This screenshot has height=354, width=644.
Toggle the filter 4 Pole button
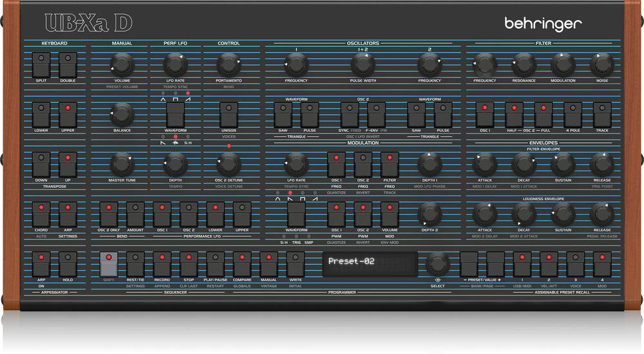(573, 115)
